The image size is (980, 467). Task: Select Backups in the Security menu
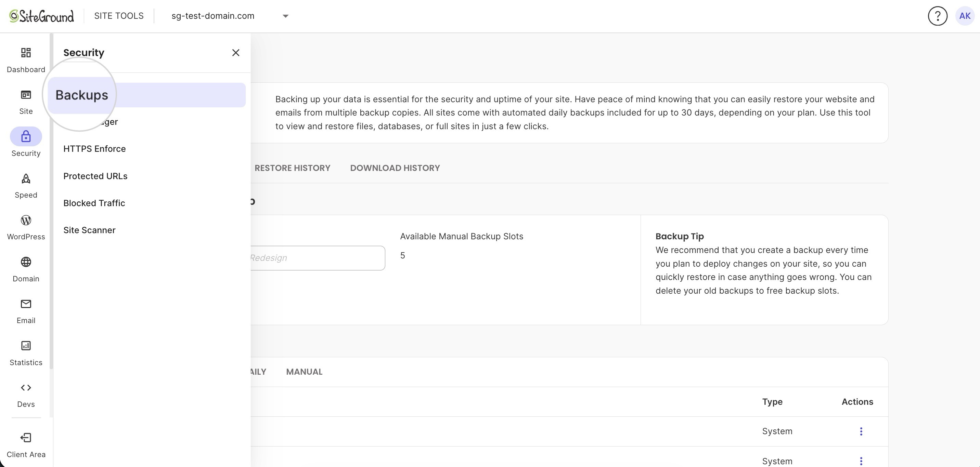(147, 95)
